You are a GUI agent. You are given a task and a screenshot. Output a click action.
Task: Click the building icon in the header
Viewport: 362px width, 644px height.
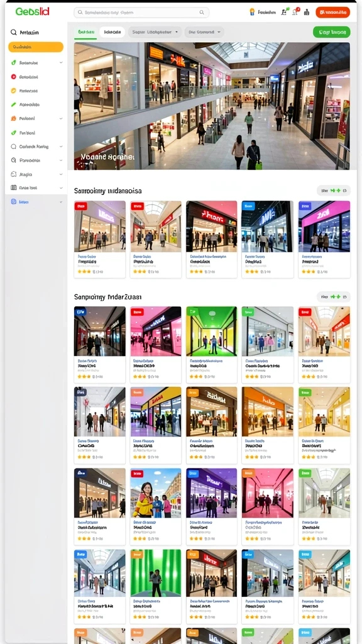[307, 13]
